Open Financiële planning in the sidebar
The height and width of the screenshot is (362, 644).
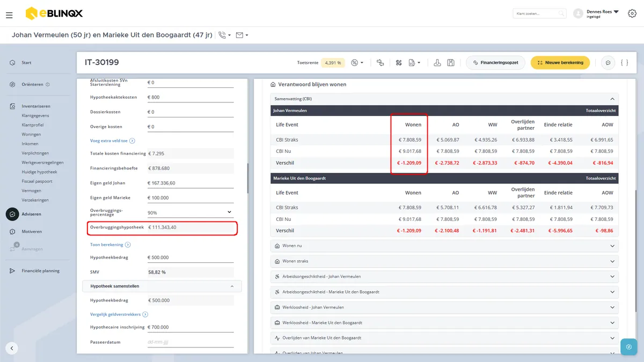coord(40,271)
